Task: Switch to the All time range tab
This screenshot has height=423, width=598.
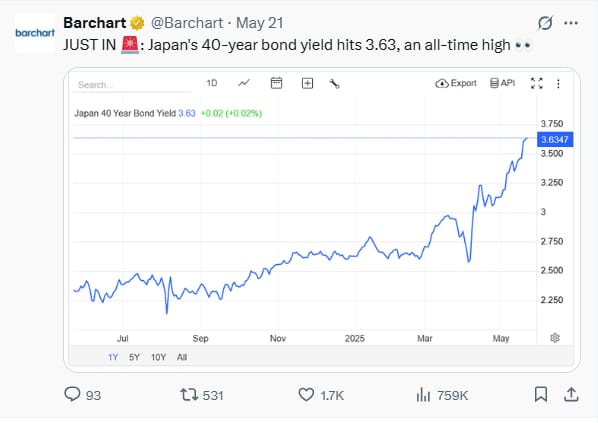Action: coord(182,357)
